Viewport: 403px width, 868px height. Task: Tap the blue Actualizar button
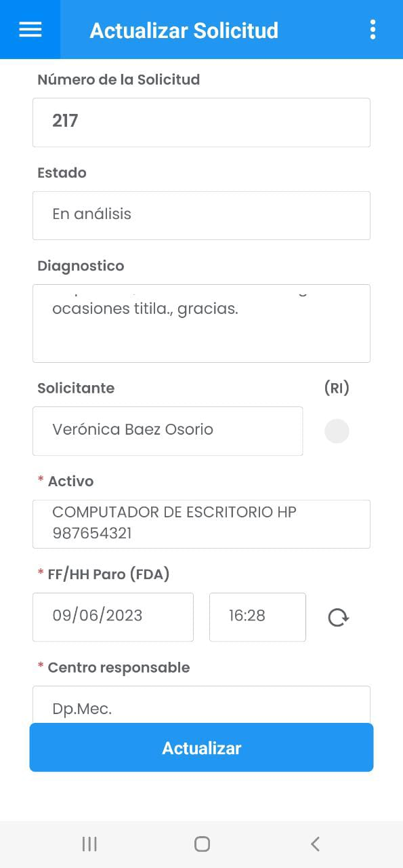pos(201,747)
